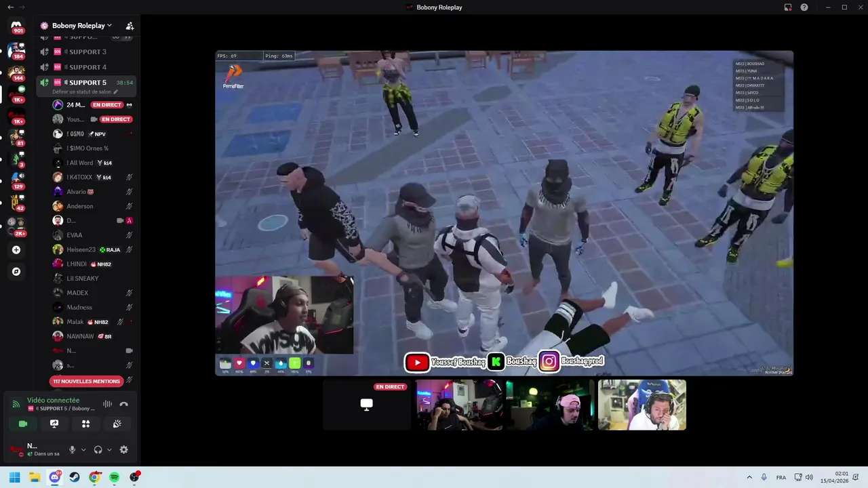This screenshot has width=868, height=488.
Task: Select the EN DIRECT screen share tile
Action: [x=367, y=405]
